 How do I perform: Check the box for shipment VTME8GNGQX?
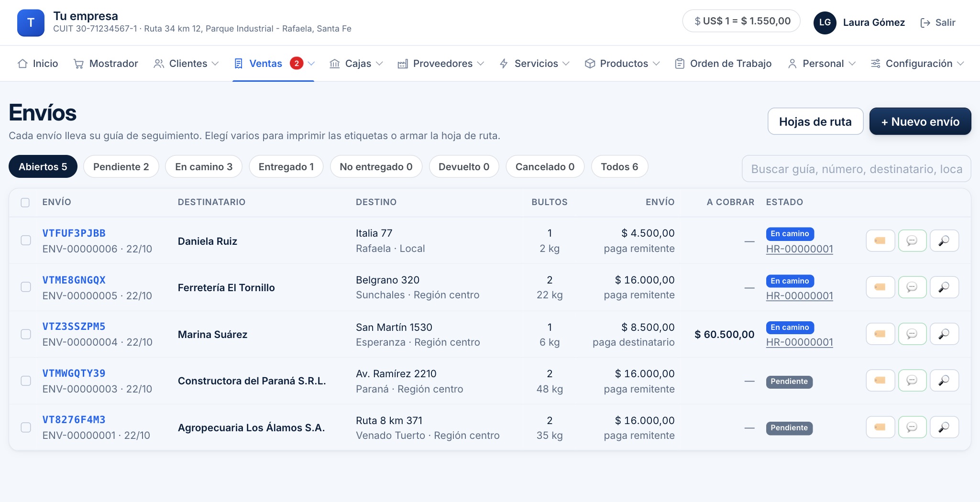(x=26, y=287)
